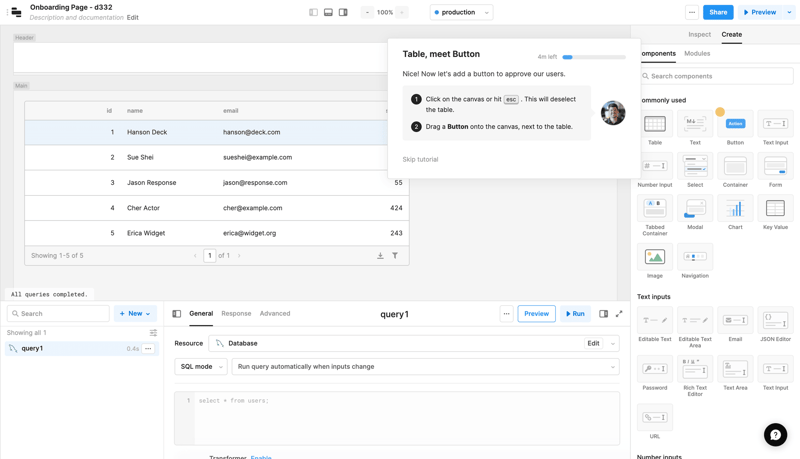The image size is (800, 459).
Task: Open query list filter settings icon
Action: pyautogui.click(x=153, y=333)
